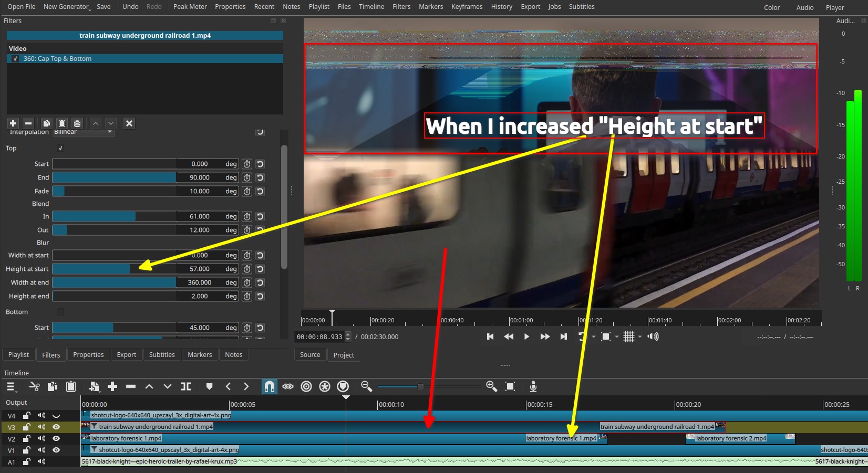Click the Project button below player
The image size is (868, 473).
click(x=344, y=355)
